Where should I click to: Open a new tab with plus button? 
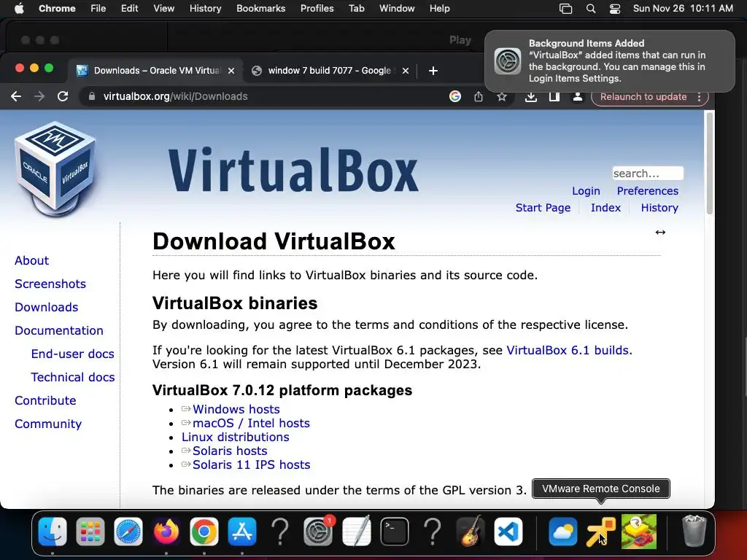pos(433,71)
